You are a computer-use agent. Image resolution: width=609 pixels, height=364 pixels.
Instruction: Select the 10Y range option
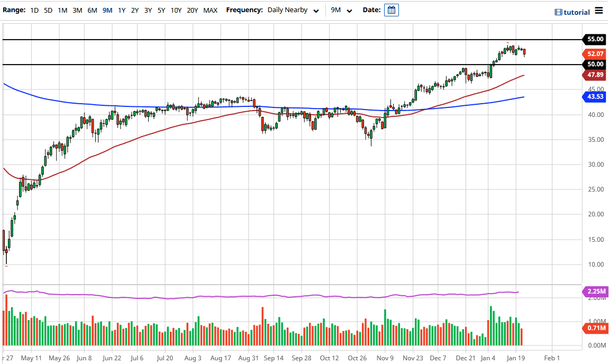pyautogui.click(x=176, y=10)
